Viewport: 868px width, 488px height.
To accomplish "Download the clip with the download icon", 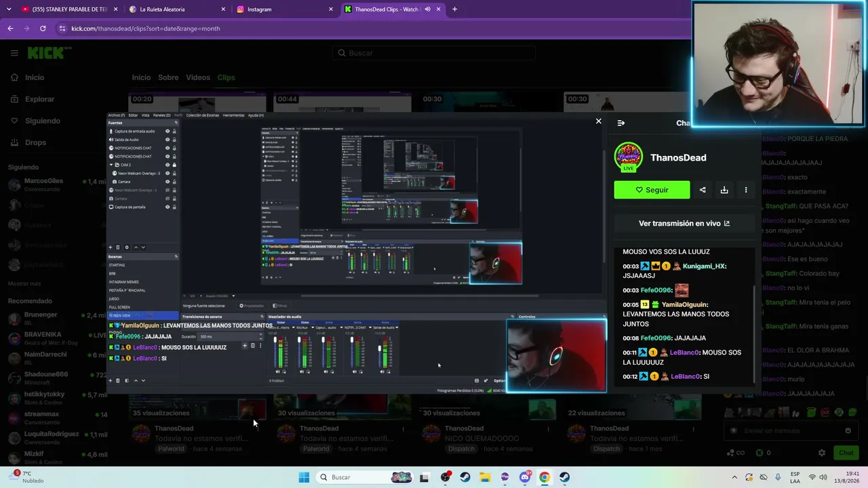I will tap(724, 190).
